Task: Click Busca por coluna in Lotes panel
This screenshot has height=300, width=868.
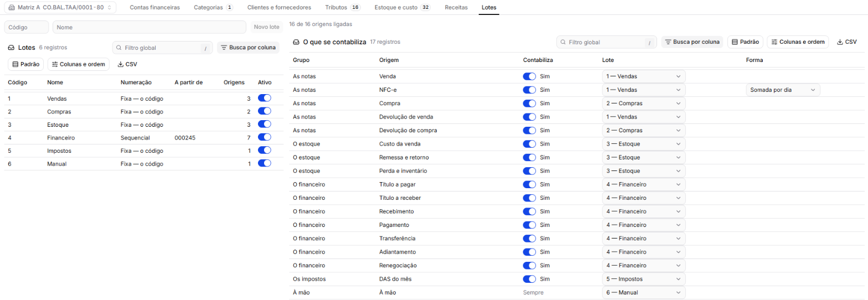Action: pyautogui.click(x=248, y=48)
